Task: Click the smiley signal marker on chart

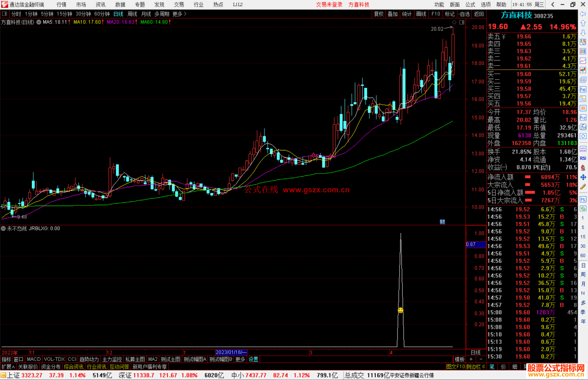Action: click(x=400, y=310)
